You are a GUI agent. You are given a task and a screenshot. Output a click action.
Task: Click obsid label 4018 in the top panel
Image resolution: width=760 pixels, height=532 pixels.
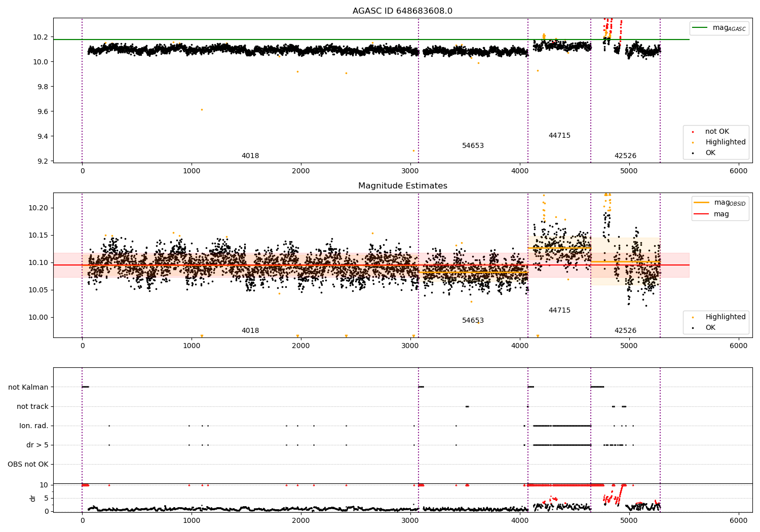click(250, 156)
